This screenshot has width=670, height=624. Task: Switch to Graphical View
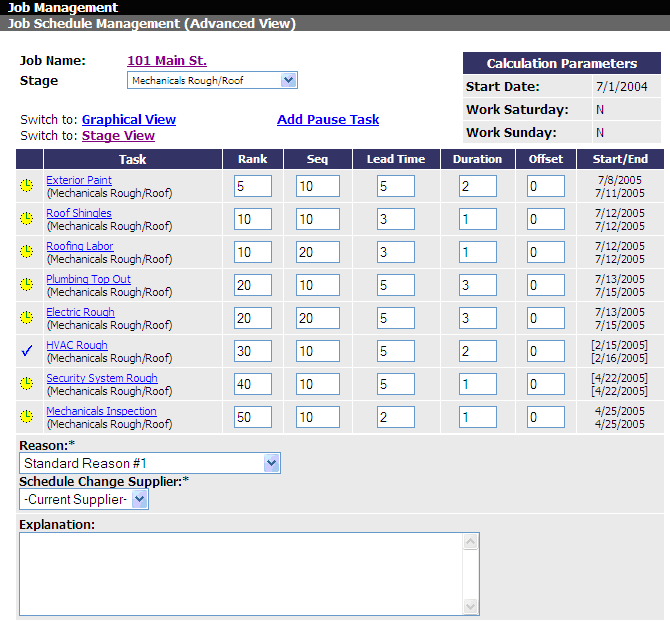(x=129, y=120)
